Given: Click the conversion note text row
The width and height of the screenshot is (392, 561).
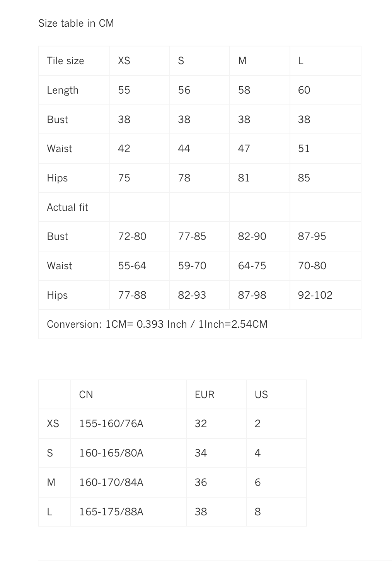Looking at the screenshot, I should point(157,324).
